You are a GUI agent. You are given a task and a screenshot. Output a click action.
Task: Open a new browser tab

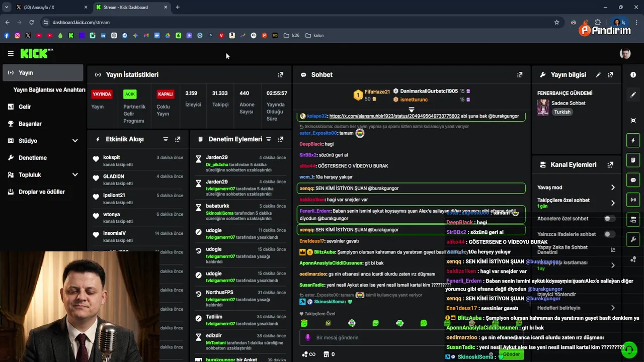178,7
